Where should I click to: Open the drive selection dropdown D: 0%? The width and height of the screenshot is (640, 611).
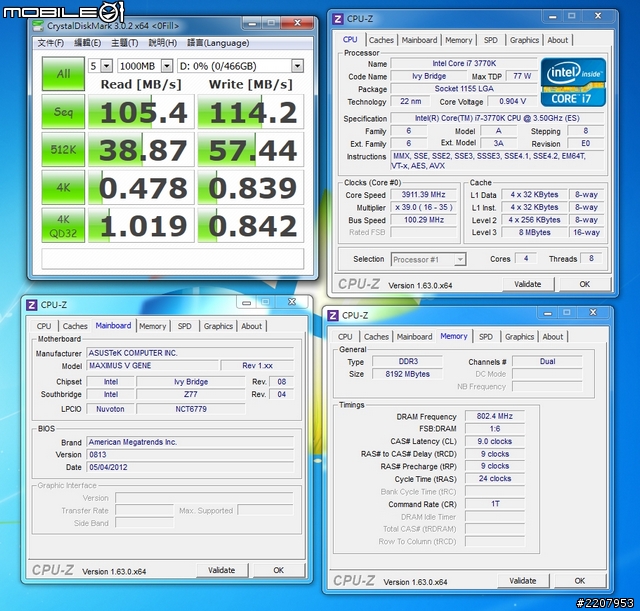pyautogui.click(x=240, y=66)
